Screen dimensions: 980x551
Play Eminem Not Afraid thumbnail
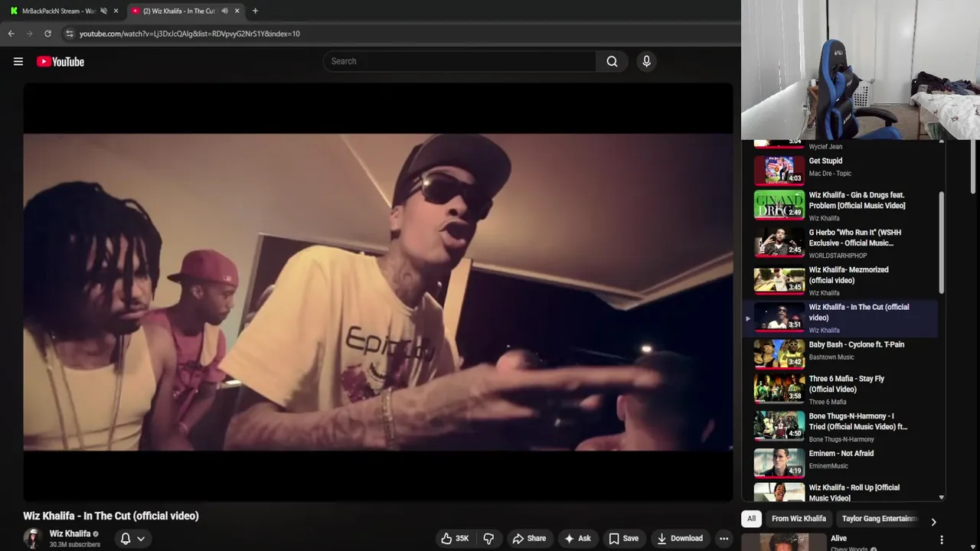[779, 462]
